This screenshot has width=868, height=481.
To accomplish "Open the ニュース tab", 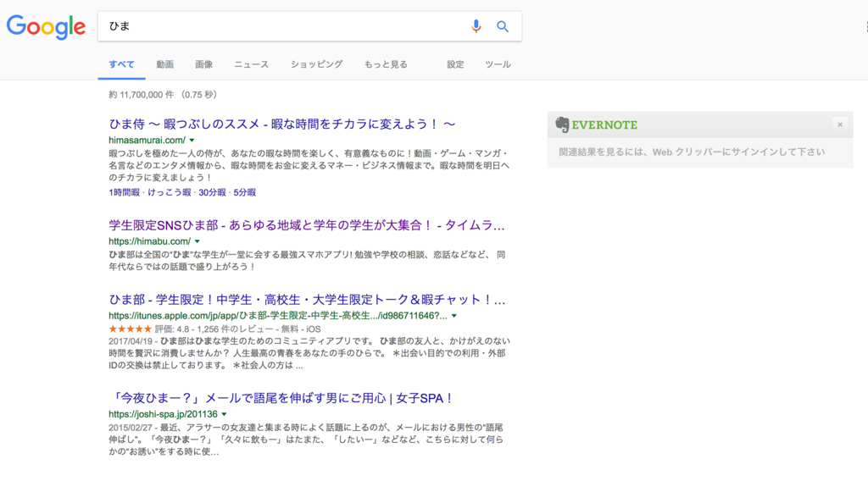I will 251,64.
